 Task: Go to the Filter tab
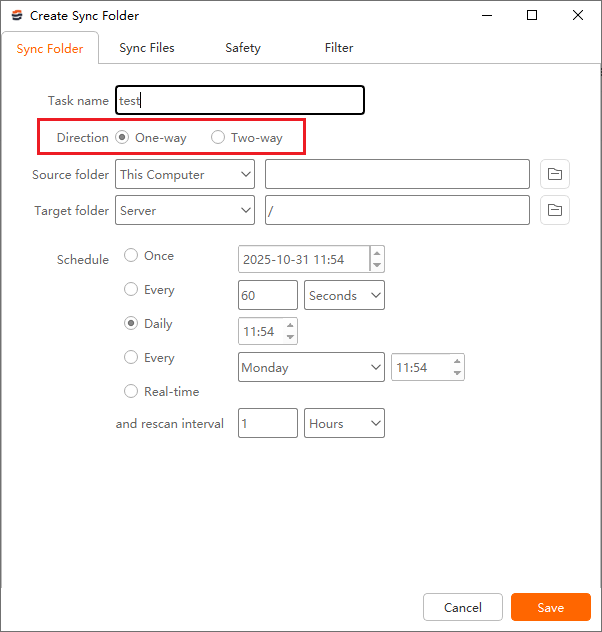pyautogui.click(x=339, y=48)
